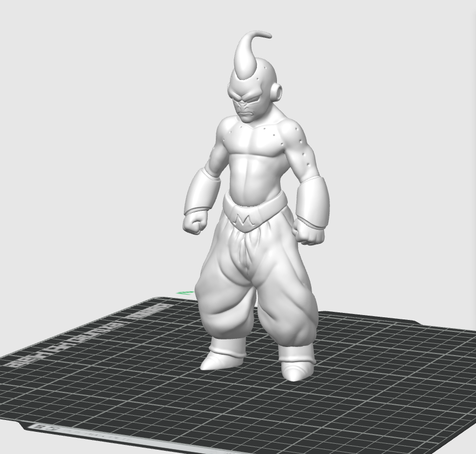
Task: Click the boot on the right side
Action: [297, 363]
